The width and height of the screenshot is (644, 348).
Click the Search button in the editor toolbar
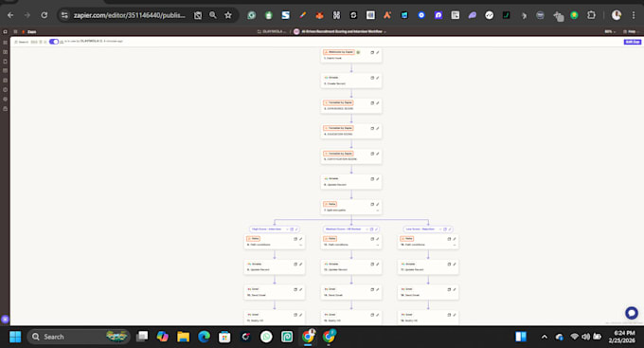(x=22, y=42)
